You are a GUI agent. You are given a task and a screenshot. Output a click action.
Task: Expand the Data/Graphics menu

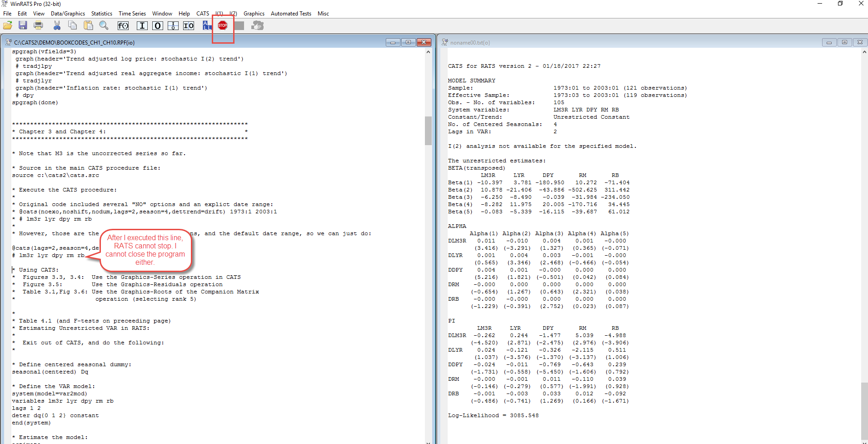point(68,14)
